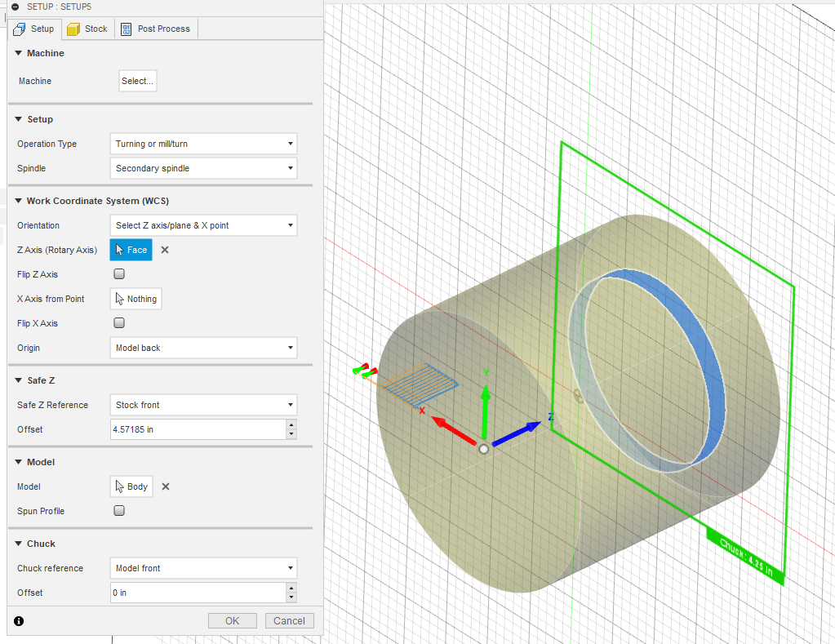835x644 pixels.
Task: Open the Post Process tab
Action: point(156,29)
